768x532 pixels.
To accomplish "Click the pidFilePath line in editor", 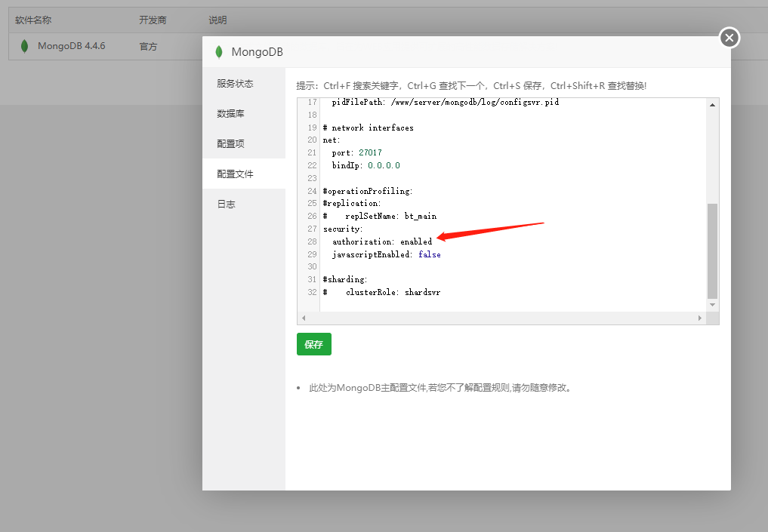I will click(x=446, y=103).
